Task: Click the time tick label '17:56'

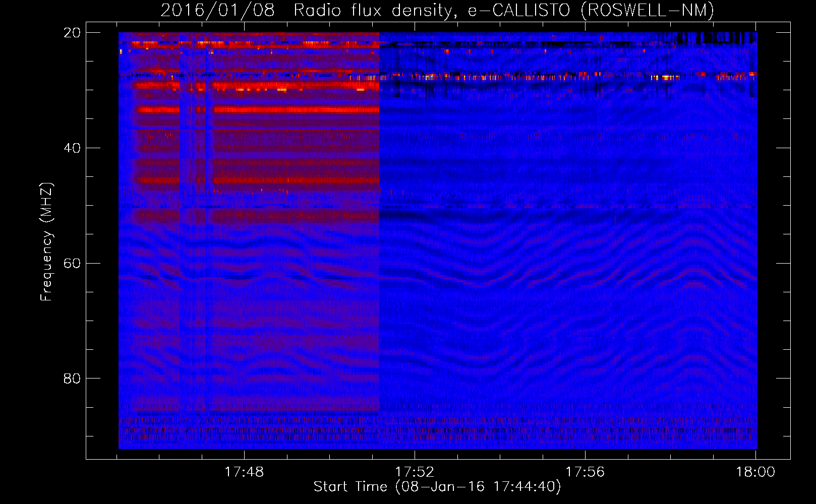Action: click(x=585, y=472)
